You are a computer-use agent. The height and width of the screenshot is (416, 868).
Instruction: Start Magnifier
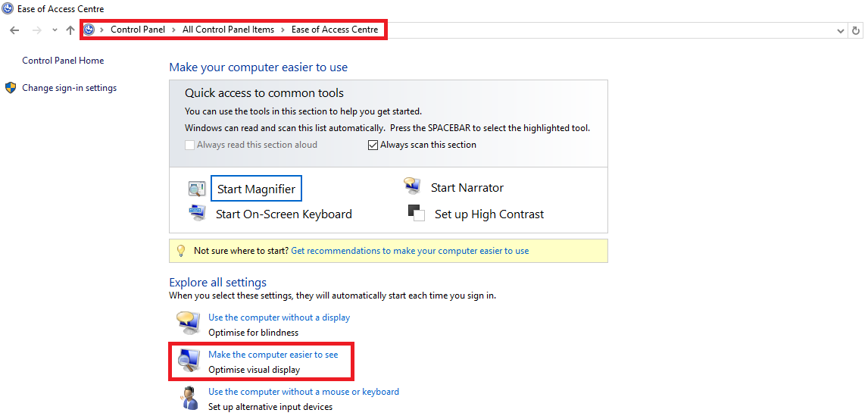coord(256,189)
